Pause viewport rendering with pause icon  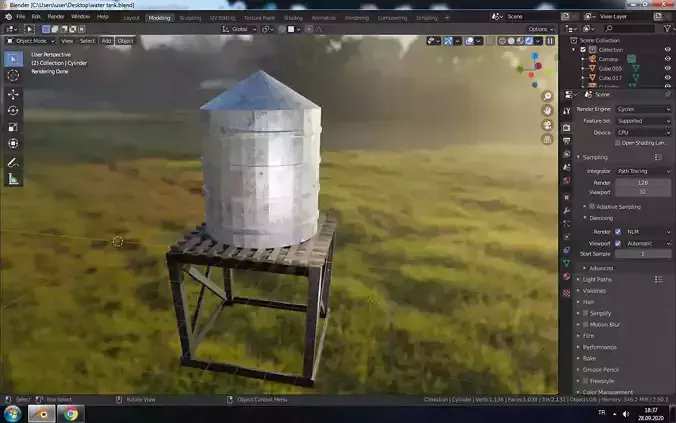point(550,41)
